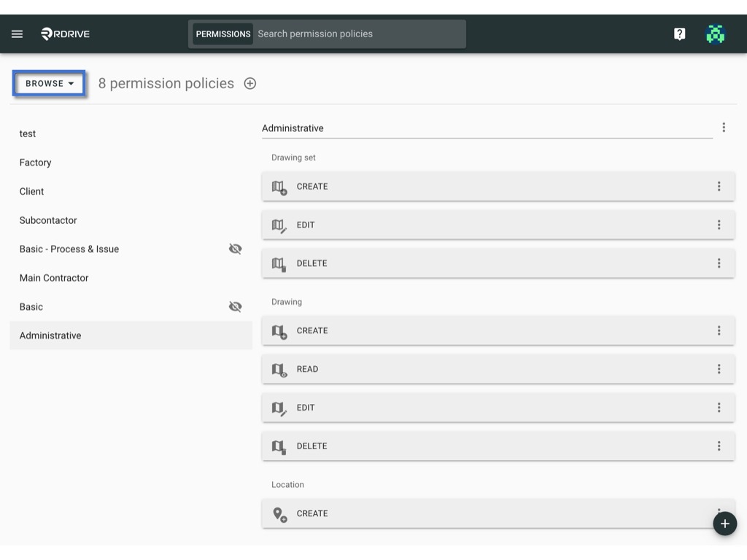This screenshot has width=747, height=560.
Task: Select the Basic policy name
Action: [31, 307]
